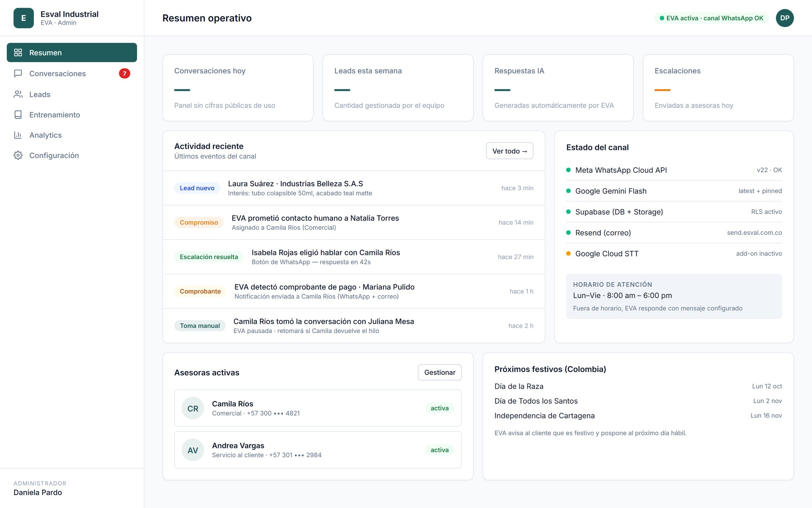Click the red 7 unread badge
Screen dimensions: 812x508
pyautogui.click(x=125, y=73)
